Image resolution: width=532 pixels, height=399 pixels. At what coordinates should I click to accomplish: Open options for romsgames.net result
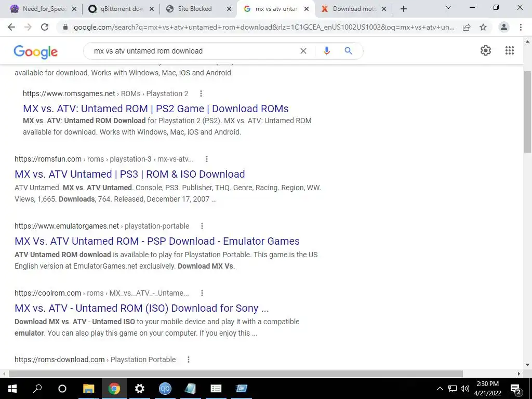(x=201, y=94)
